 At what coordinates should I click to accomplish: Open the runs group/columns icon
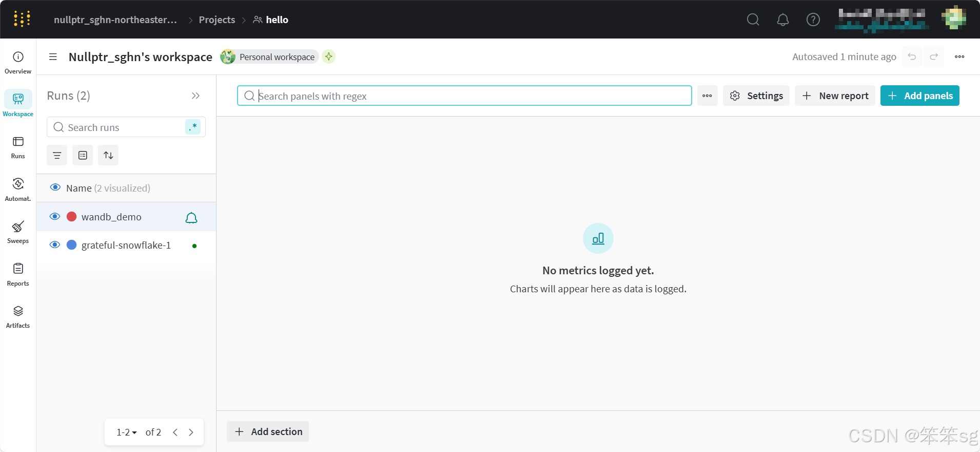click(83, 155)
